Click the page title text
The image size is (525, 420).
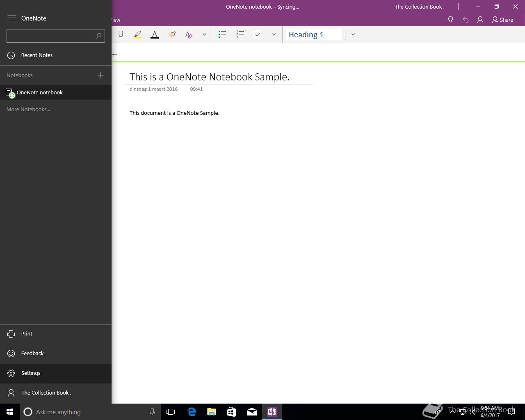point(210,77)
